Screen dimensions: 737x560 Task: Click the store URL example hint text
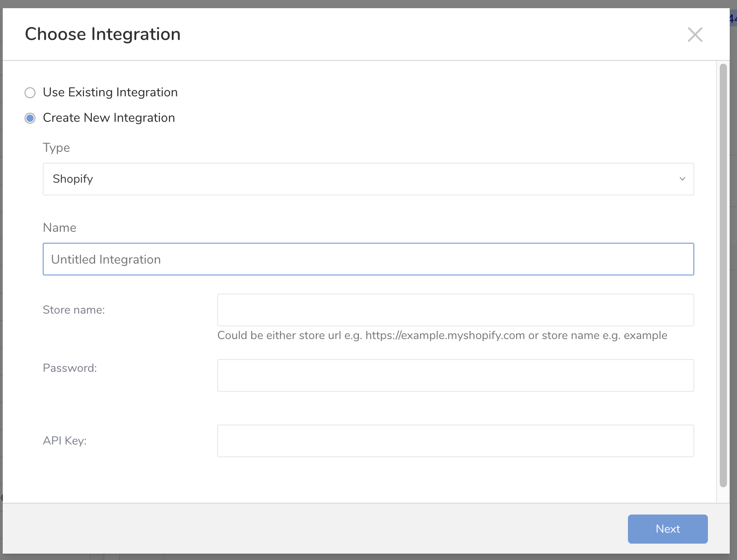pyautogui.click(x=442, y=335)
